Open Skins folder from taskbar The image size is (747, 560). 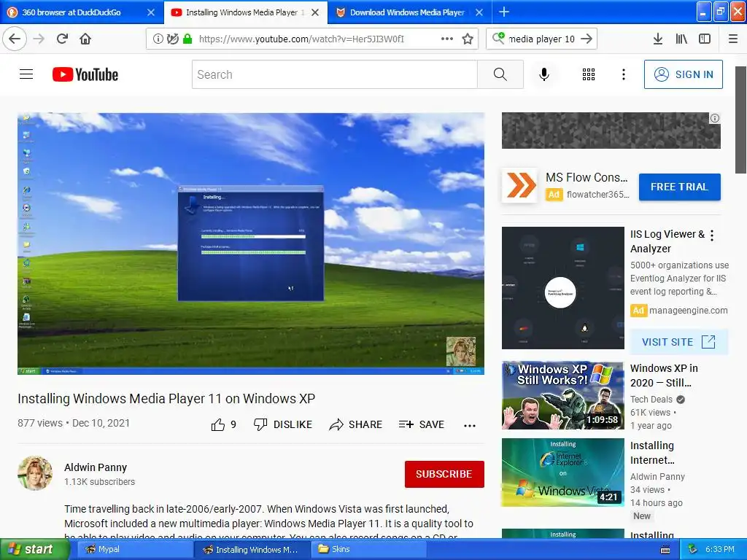click(x=368, y=549)
